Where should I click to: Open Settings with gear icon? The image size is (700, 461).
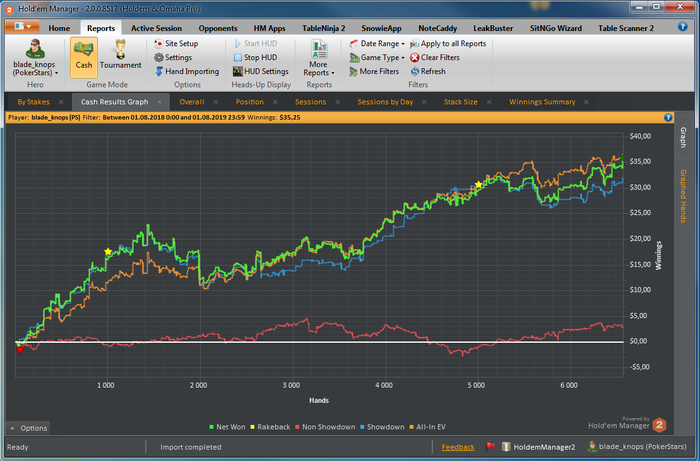(173, 57)
